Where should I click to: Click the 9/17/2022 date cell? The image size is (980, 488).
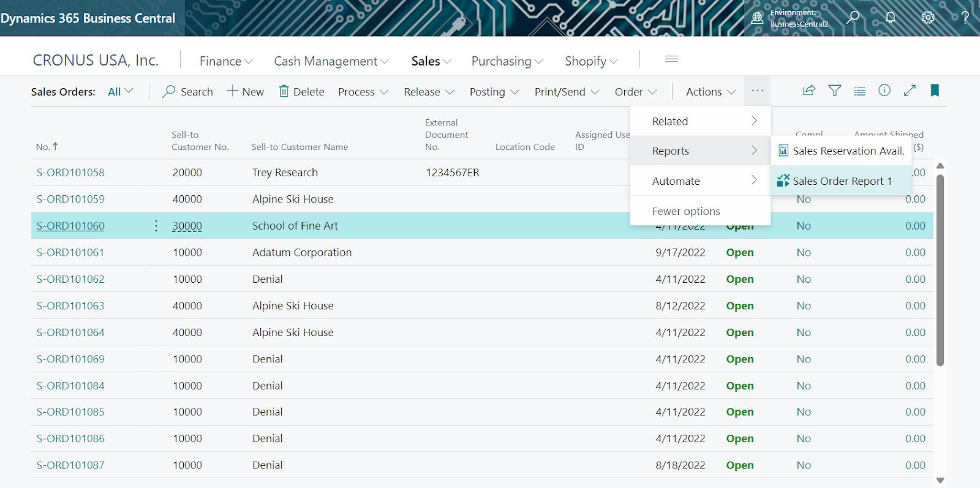pyautogui.click(x=680, y=252)
